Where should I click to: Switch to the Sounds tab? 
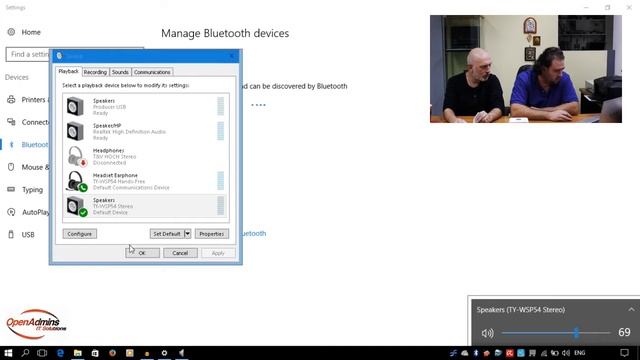(x=120, y=72)
